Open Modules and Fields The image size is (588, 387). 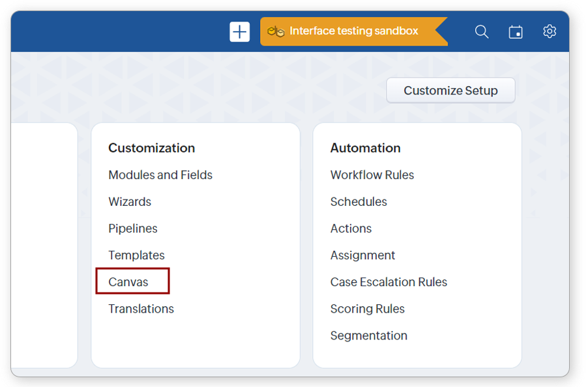(160, 175)
